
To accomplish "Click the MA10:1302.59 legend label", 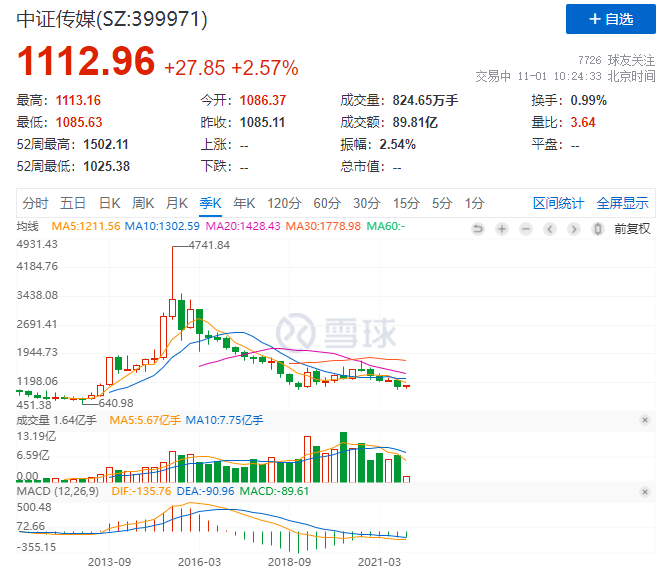I will pyautogui.click(x=162, y=226).
